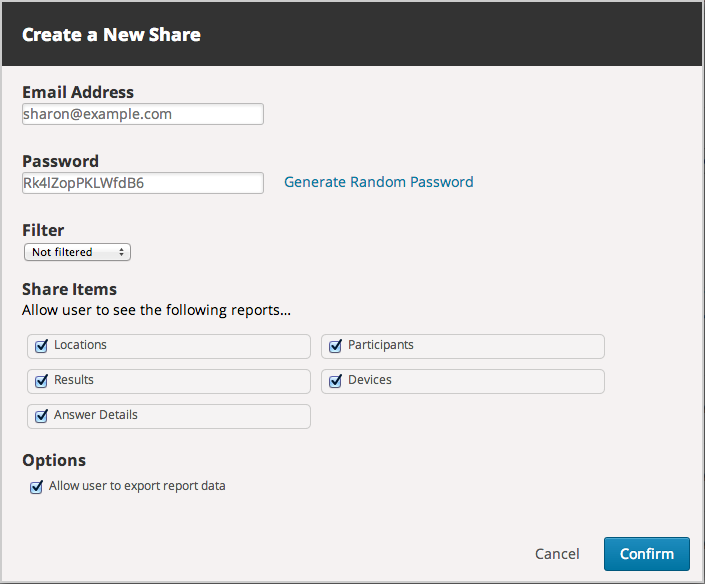Screen dimensions: 705x584
Task: Click the Password input field
Action: point(142,183)
